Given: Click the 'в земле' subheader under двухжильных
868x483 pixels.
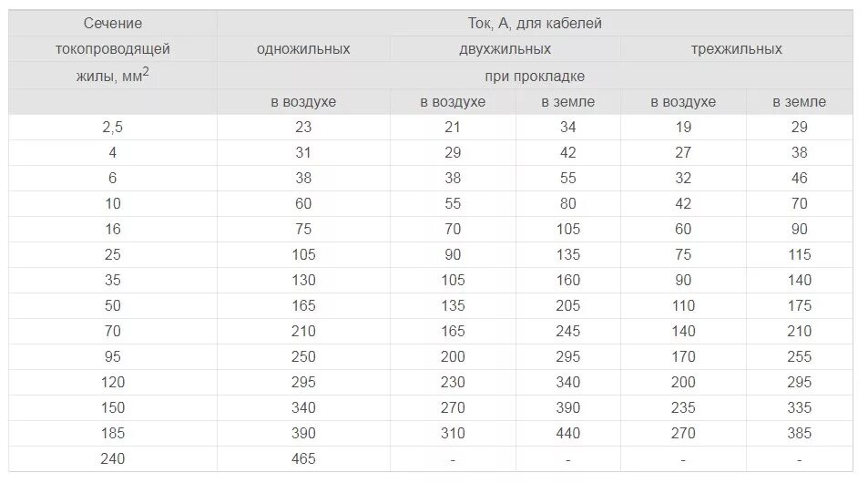Looking at the screenshot, I should (x=568, y=102).
